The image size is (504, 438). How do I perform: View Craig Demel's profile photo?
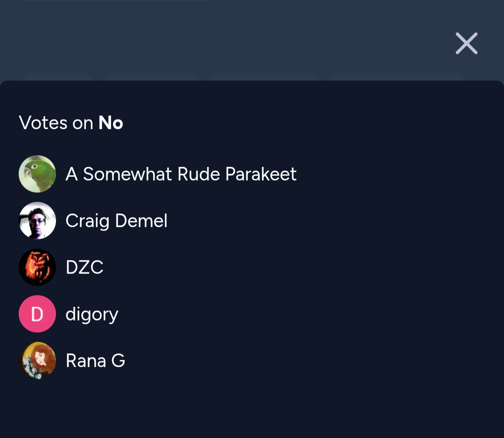tap(37, 221)
